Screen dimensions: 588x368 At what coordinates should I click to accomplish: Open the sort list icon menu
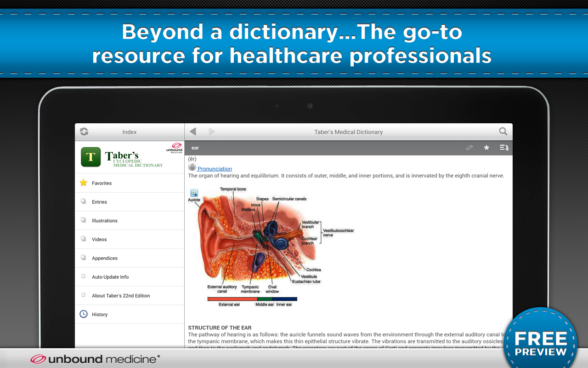[x=503, y=148]
